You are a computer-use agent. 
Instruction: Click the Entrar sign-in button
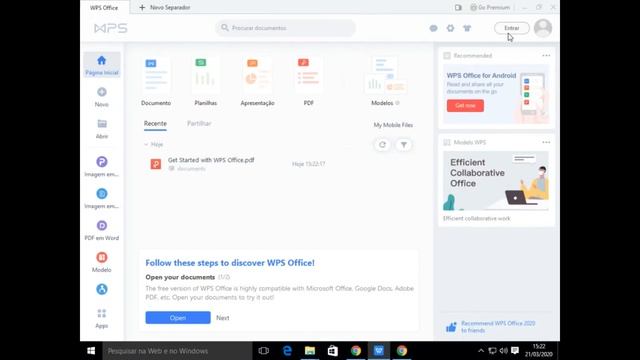tap(512, 28)
